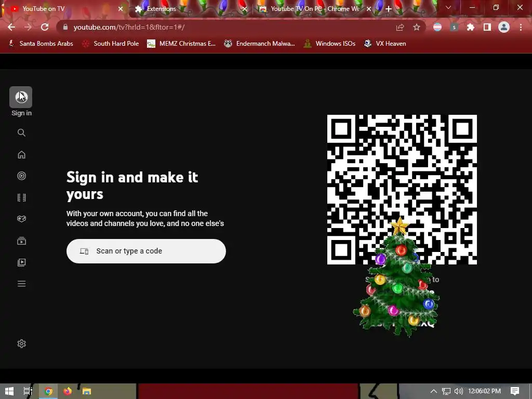This screenshot has height=399, width=532.
Task: Close the Extensions tab
Action: [245, 9]
